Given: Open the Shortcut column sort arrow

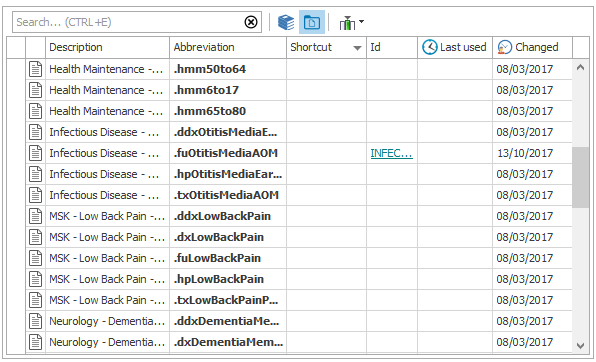Looking at the screenshot, I should pos(357,48).
